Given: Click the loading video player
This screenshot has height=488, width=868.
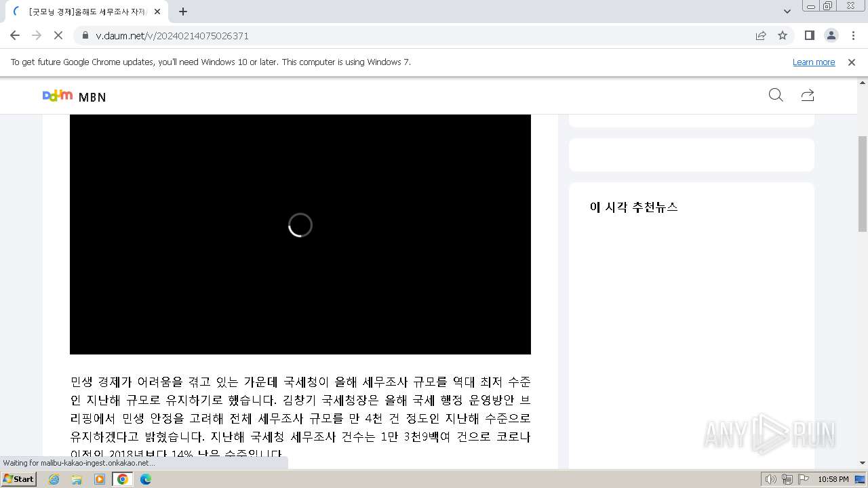Looking at the screenshot, I should point(300,234).
